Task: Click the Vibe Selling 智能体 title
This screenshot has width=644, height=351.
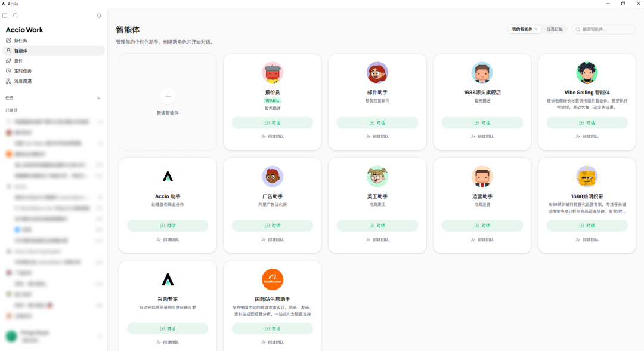Action: point(587,93)
